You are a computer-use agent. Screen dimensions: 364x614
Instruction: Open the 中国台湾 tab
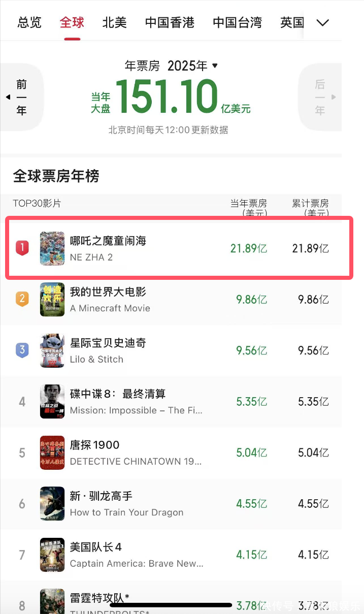(237, 23)
